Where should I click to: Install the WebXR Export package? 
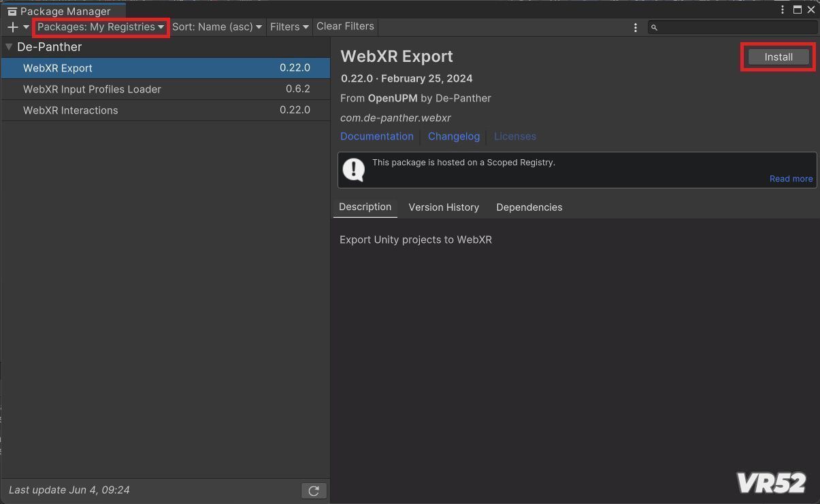pyautogui.click(x=778, y=57)
